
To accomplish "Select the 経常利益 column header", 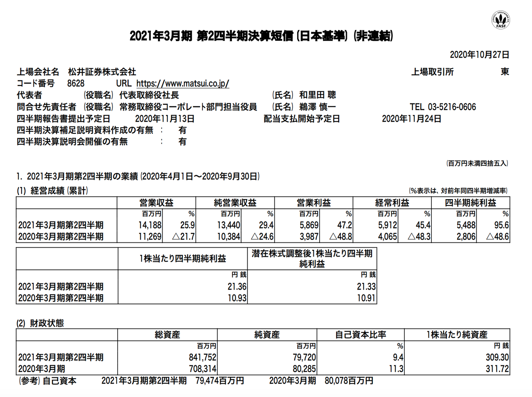I will 392,203.
